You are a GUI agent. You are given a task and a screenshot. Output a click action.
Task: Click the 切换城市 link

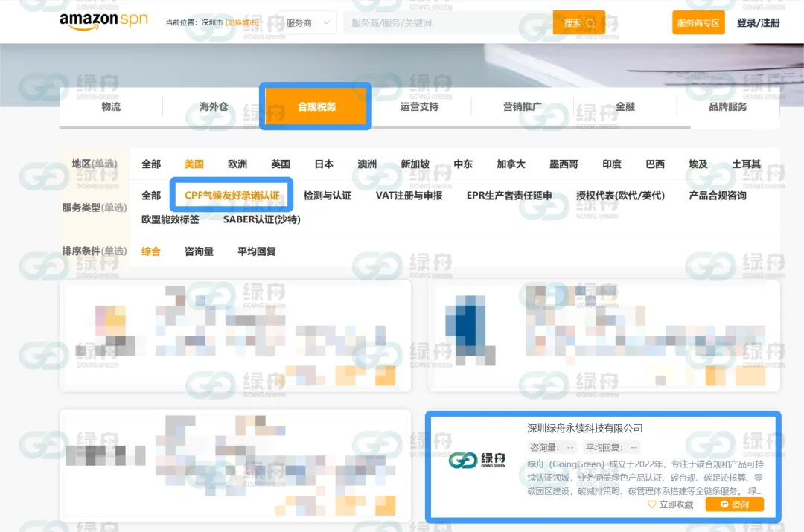(x=242, y=22)
